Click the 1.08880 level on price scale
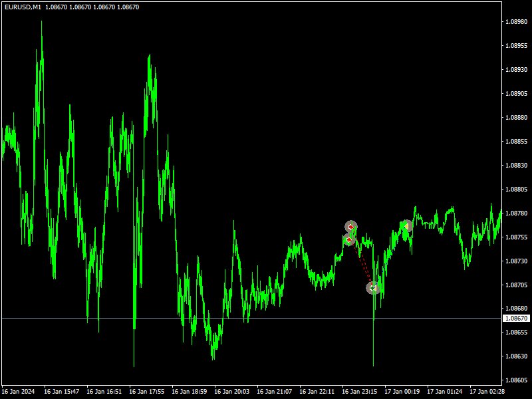This screenshot has height=399, width=532. pos(517,118)
